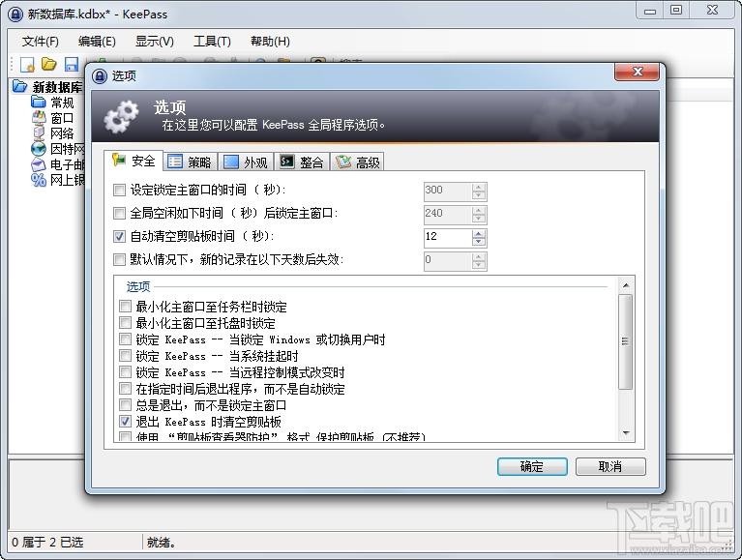Check 锁定 KeePass 当系统挂起时
The width and height of the screenshot is (742, 560).
(125, 356)
